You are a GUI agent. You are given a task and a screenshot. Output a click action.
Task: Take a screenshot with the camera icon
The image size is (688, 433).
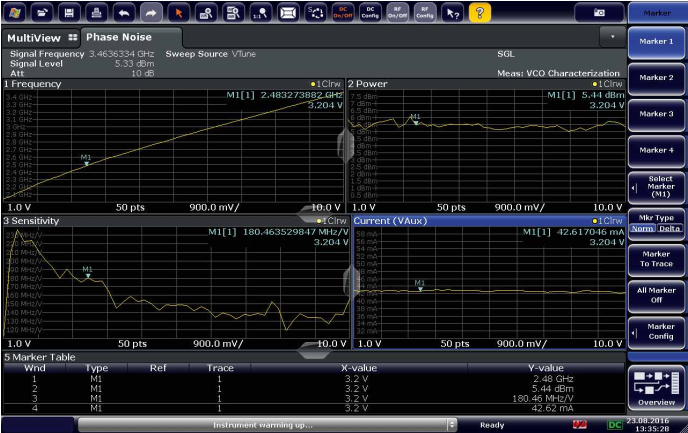[x=599, y=12]
